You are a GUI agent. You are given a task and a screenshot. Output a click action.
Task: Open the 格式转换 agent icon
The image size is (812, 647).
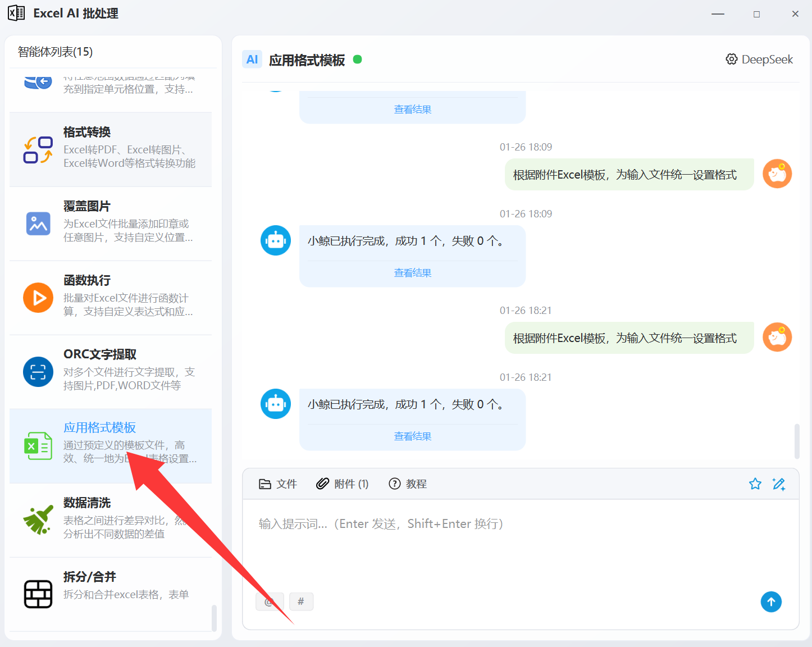[x=38, y=150]
